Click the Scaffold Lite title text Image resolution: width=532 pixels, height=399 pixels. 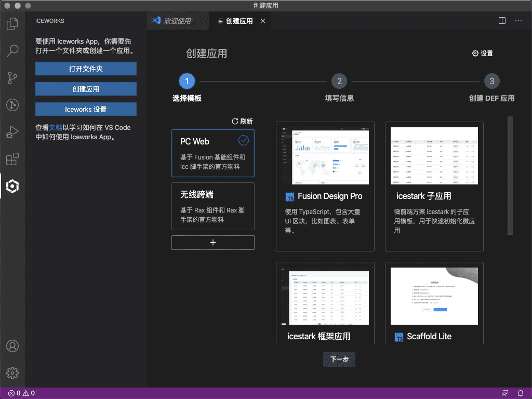[429, 336]
